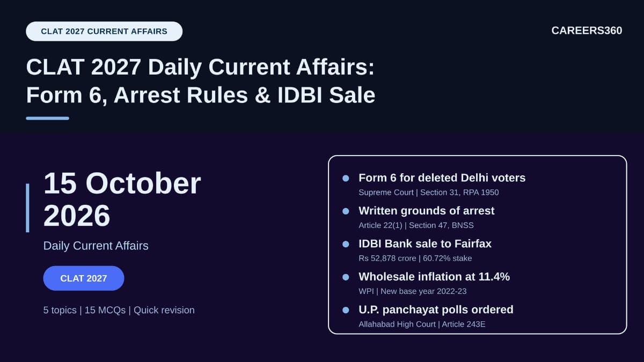This screenshot has width=644, height=362.
Task: Click the blue CLAT 2027 button
Action: (x=84, y=278)
